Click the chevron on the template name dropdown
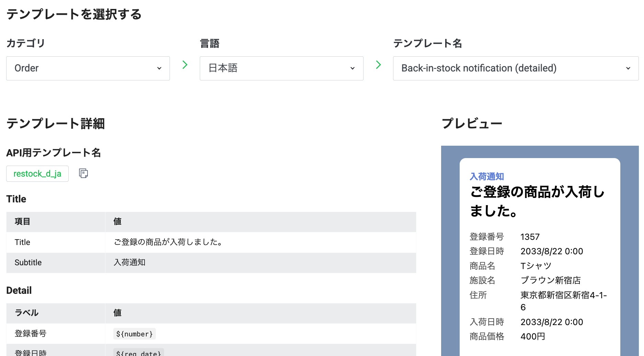This screenshot has width=644, height=356. pos(629,68)
